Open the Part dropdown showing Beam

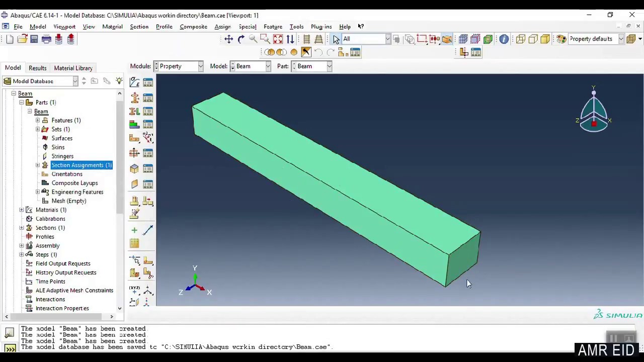click(312, 66)
